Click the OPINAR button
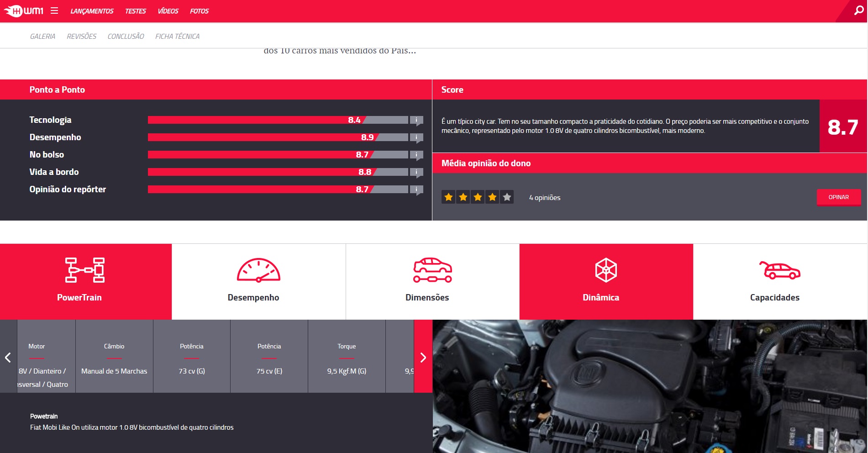The image size is (868, 453). coord(839,197)
